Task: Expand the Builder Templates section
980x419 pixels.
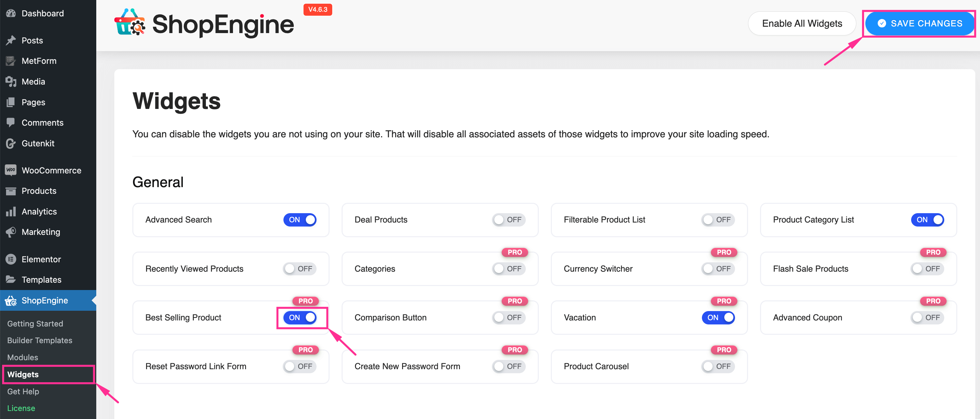Action: tap(39, 340)
